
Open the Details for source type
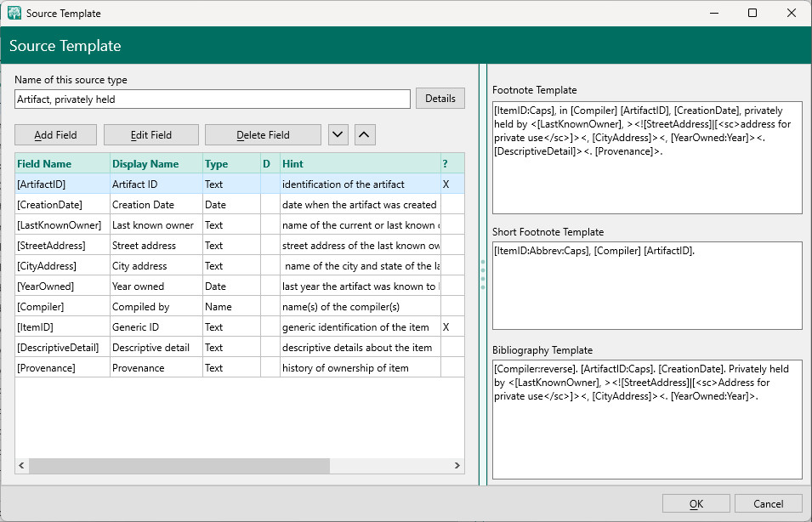click(440, 99)
